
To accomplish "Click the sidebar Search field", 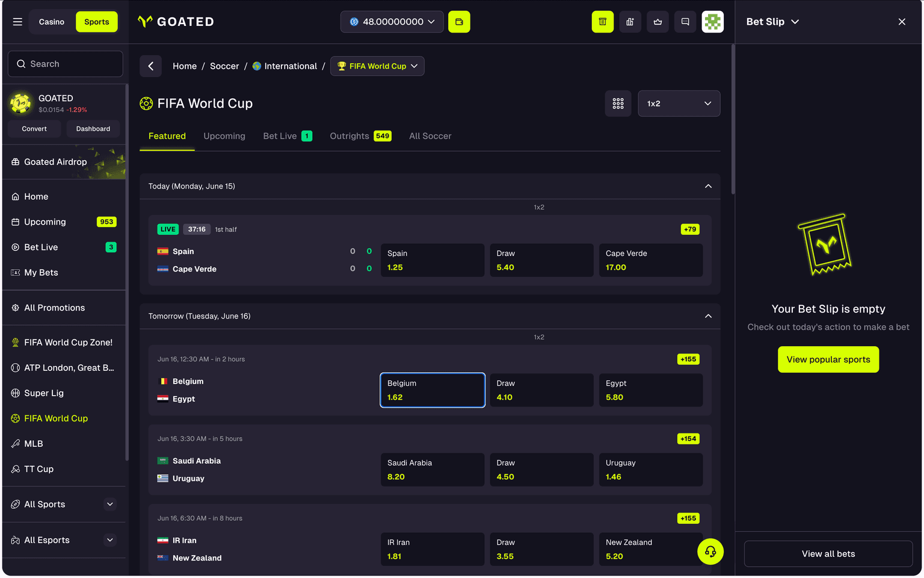I will (65, 64).
